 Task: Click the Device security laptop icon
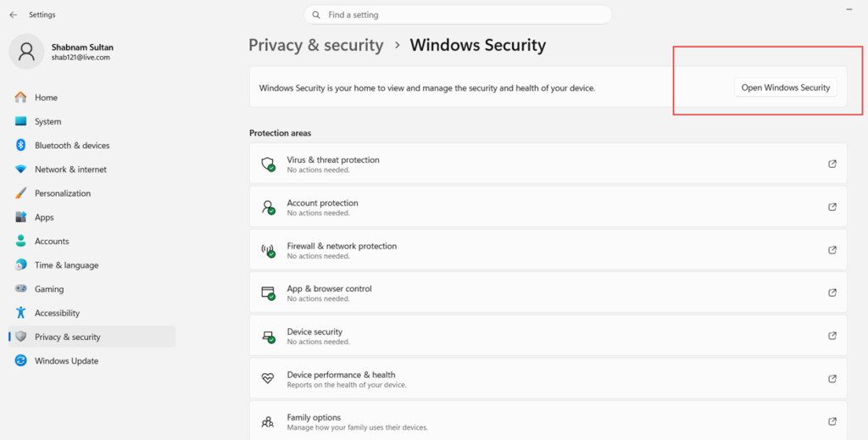click(x=268, y=336)
